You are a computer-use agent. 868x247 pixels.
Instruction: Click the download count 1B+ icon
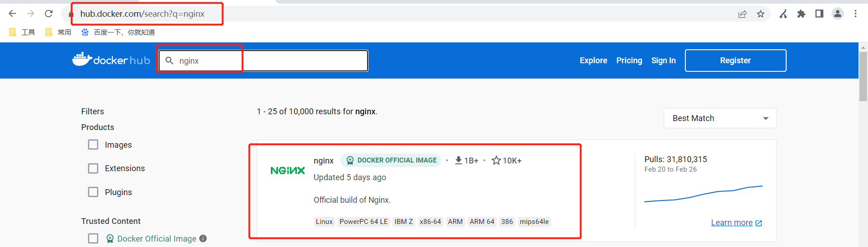coord(458,160)
